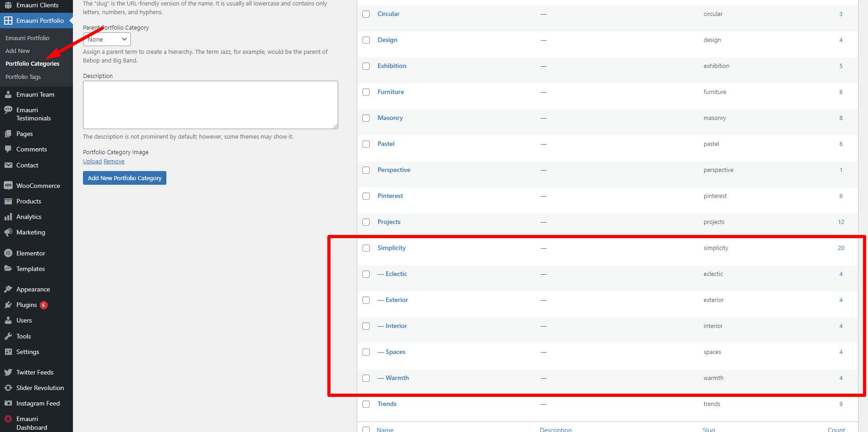Click Projects post count 12
The image size is (868, 432).
(x=841, y=222)
